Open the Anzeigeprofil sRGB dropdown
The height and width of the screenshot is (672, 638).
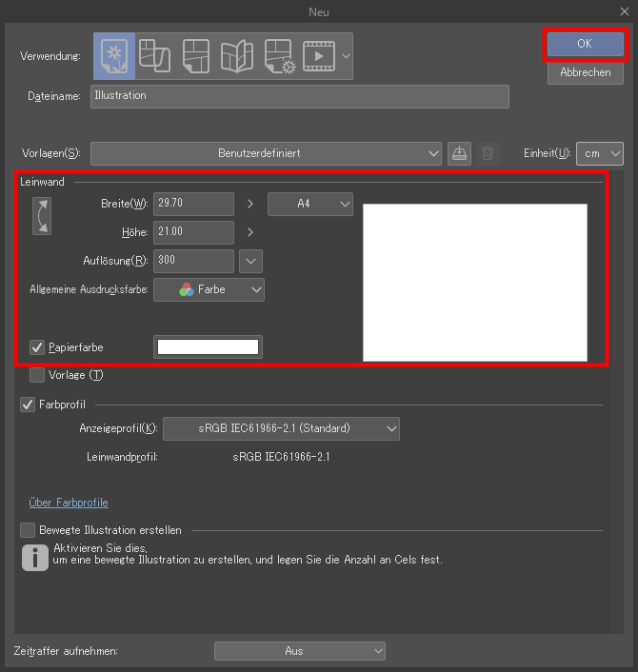click(281, 428)
